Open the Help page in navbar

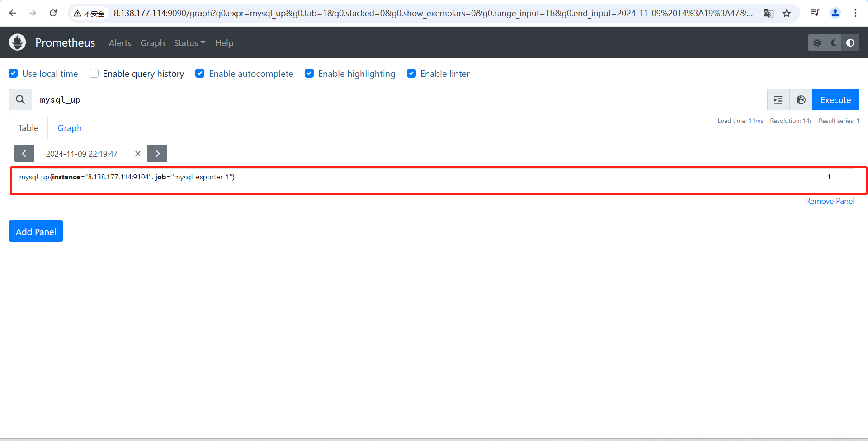[224, 43]
